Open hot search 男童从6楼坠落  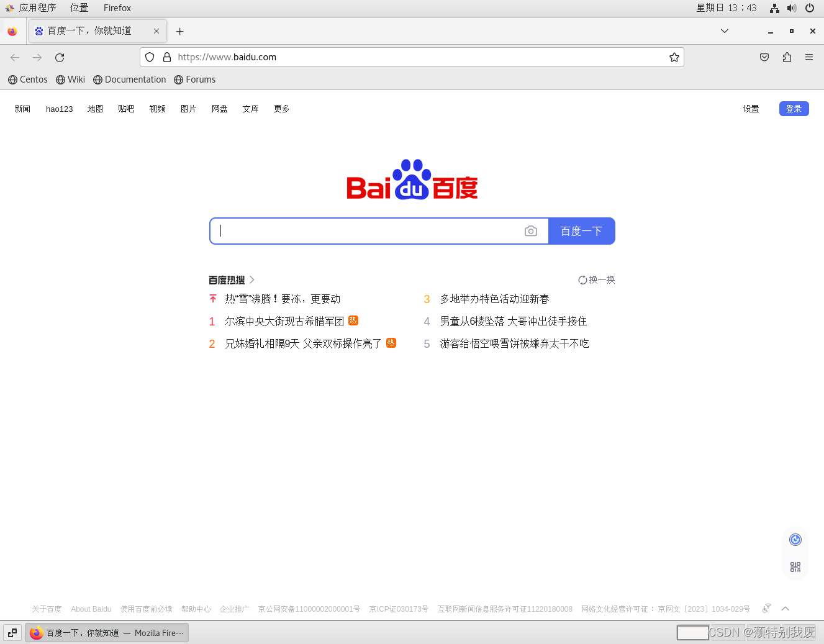(514, 321)
